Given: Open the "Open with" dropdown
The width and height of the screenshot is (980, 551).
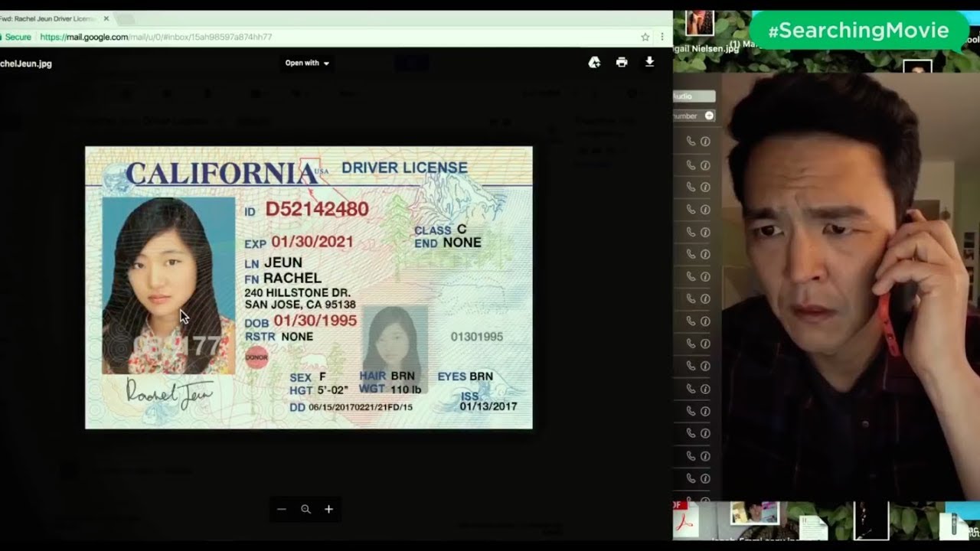Looking at the screenshot, I should pyautogui.click(x=305, y=64).
